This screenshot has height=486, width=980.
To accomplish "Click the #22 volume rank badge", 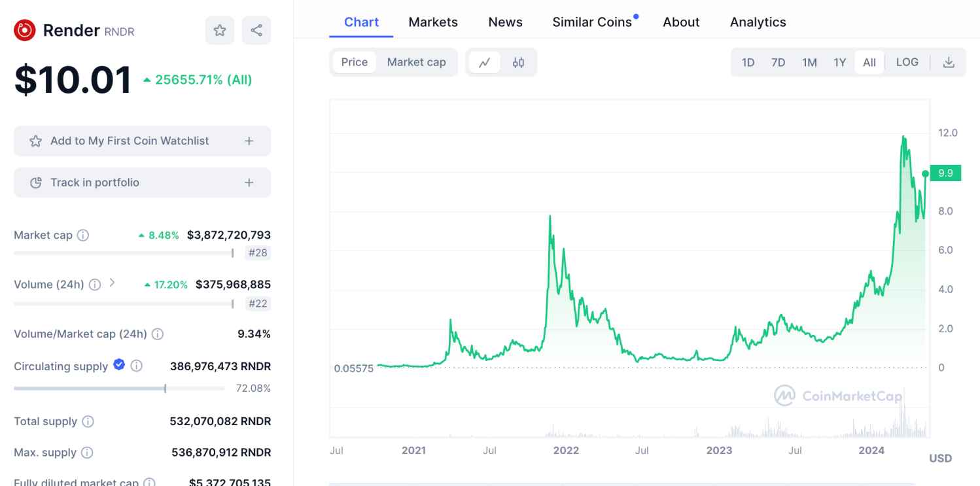I will pyautogui.click(x=258, y=304).
